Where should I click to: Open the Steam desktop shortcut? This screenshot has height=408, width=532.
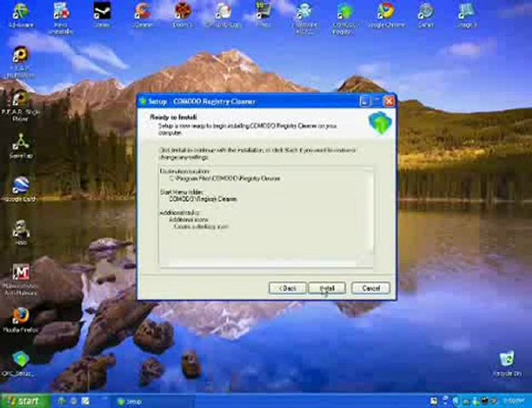point(102,15)
